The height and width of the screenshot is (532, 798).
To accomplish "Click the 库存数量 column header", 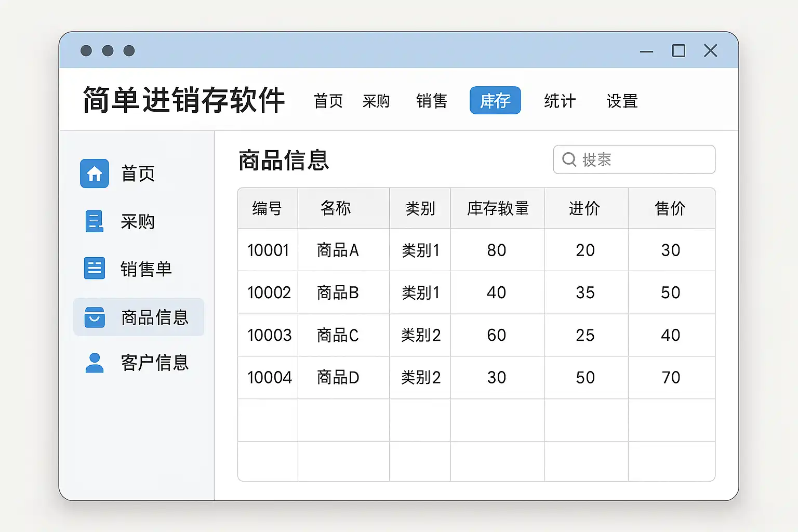I will pyautogui.click(x=498, y=208).
